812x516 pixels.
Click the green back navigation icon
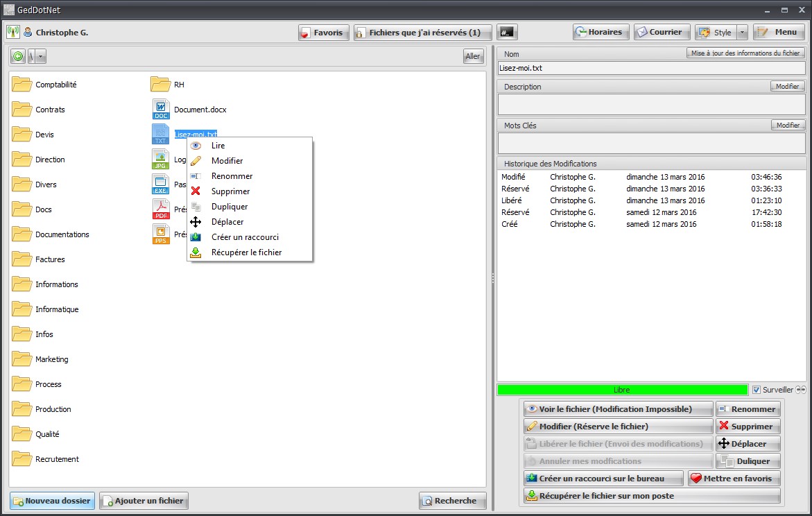click(18, 56)
